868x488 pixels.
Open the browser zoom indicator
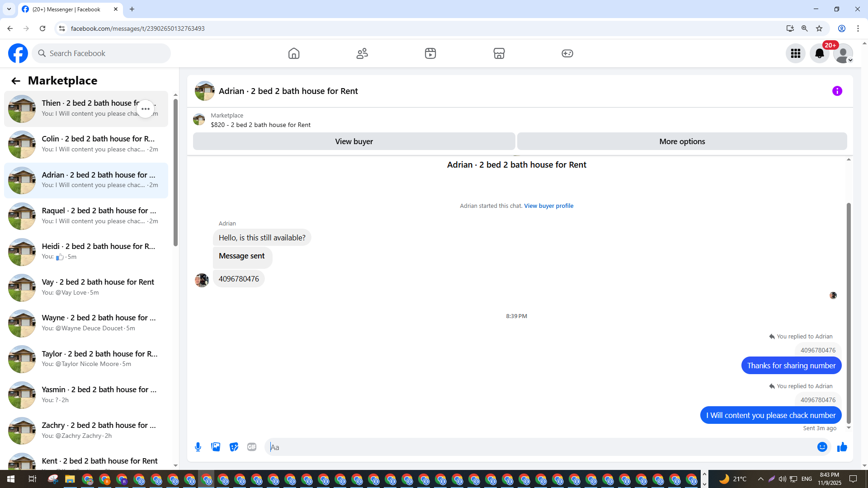(805, 28)
